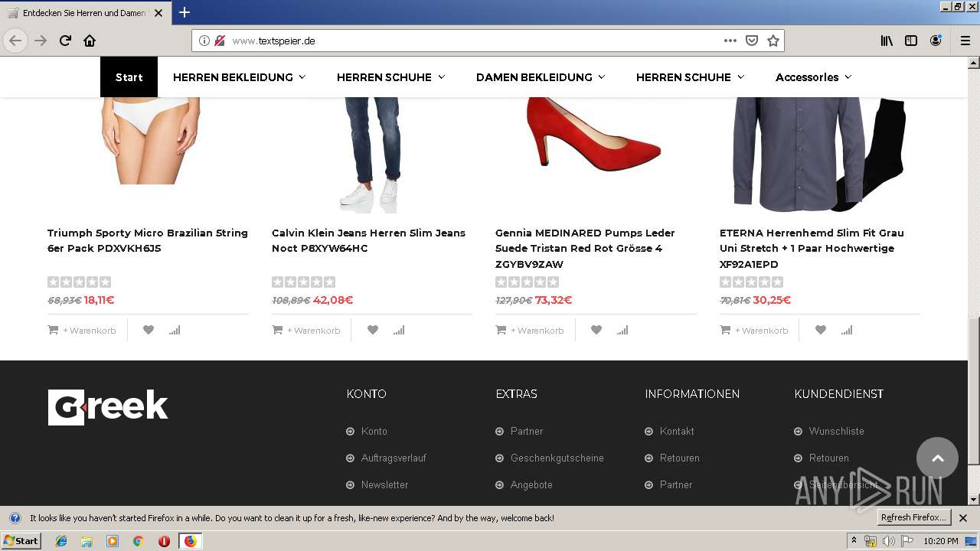Image resolution: width=980 pixels, height=551 pixels.
Task: Click the Pocket save icon in address bar
Action: (752, 41)
